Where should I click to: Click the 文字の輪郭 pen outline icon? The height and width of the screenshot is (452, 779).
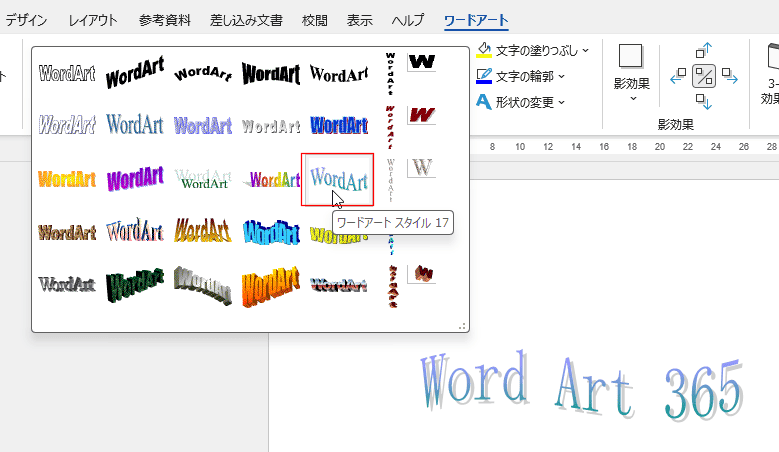pos(484,76)
